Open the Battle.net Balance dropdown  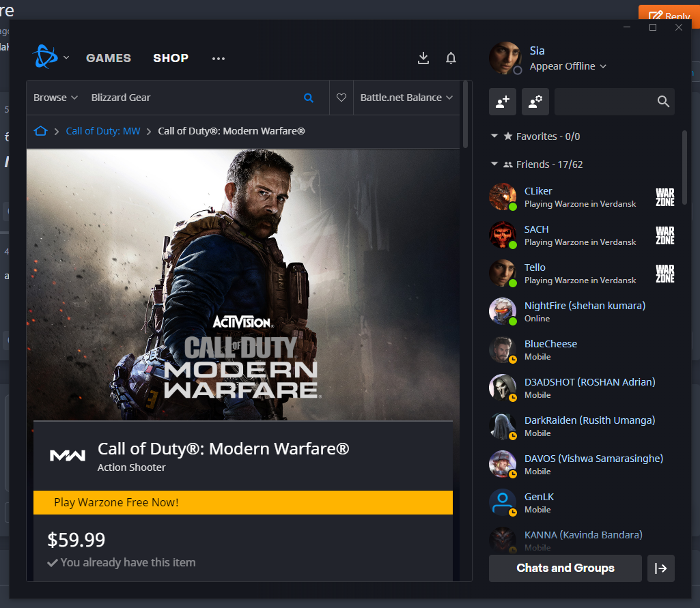(x=406, y=98)
